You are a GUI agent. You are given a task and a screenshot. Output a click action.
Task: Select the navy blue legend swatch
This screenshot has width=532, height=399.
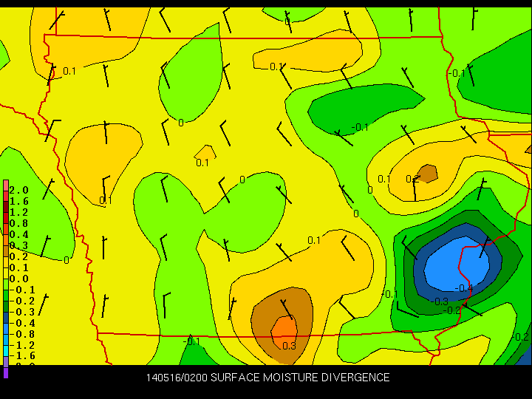point(6,318)
